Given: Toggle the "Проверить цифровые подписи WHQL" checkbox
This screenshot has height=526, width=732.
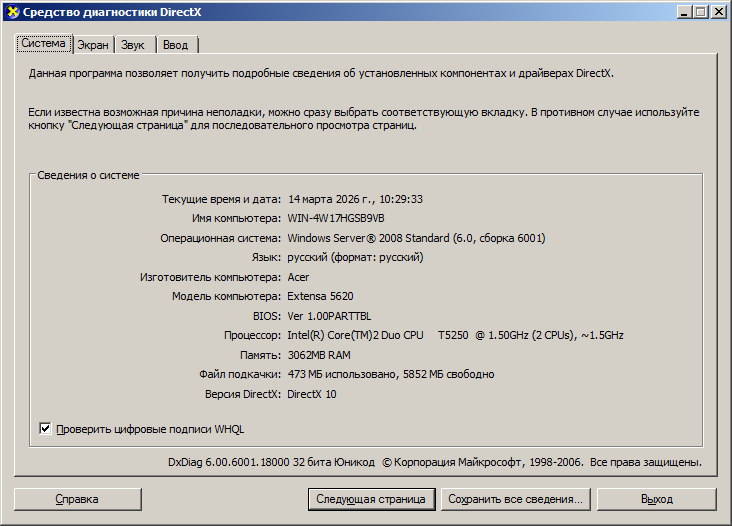Looking at the screenshot, I should (x=45, y=429).
